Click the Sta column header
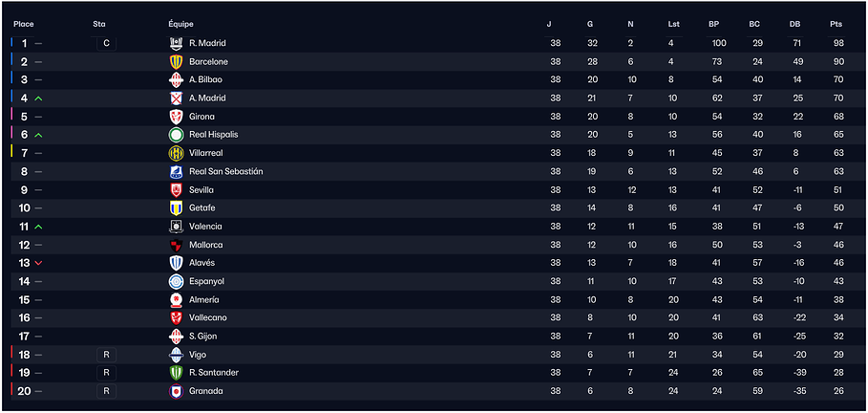This screenshot has width=868, height=413. (99, 25)
